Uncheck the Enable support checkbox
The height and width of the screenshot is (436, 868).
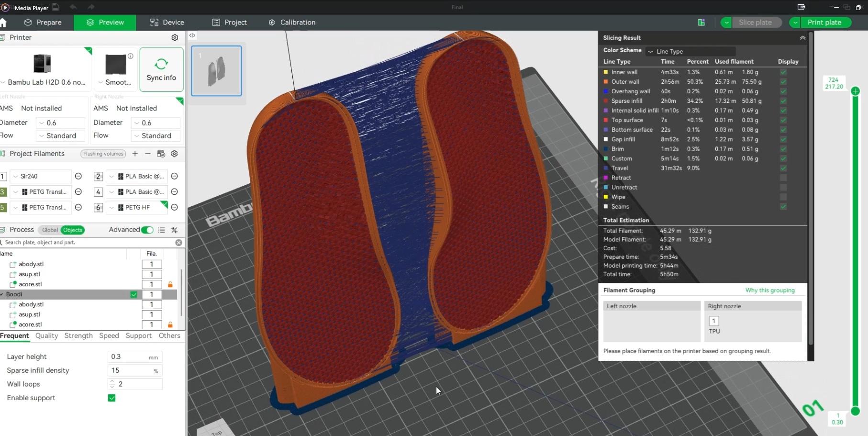[111, 398]
